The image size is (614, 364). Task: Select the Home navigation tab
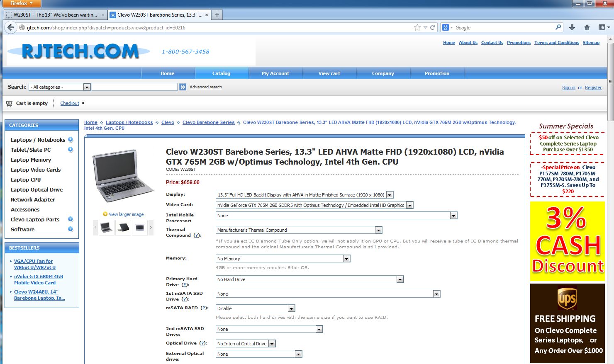tap(168, 73)
